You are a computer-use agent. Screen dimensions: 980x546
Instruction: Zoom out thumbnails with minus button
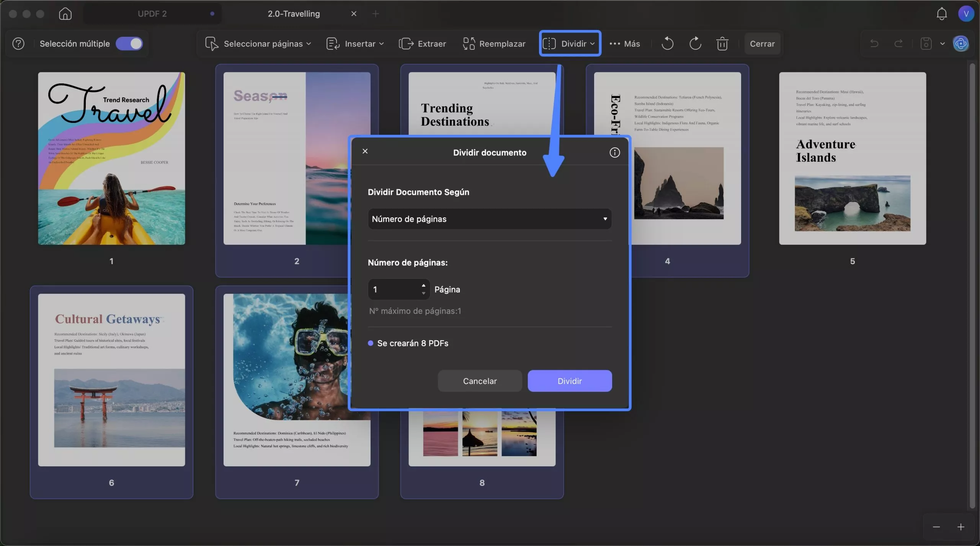pyautogui.click(x=936, y=527)
